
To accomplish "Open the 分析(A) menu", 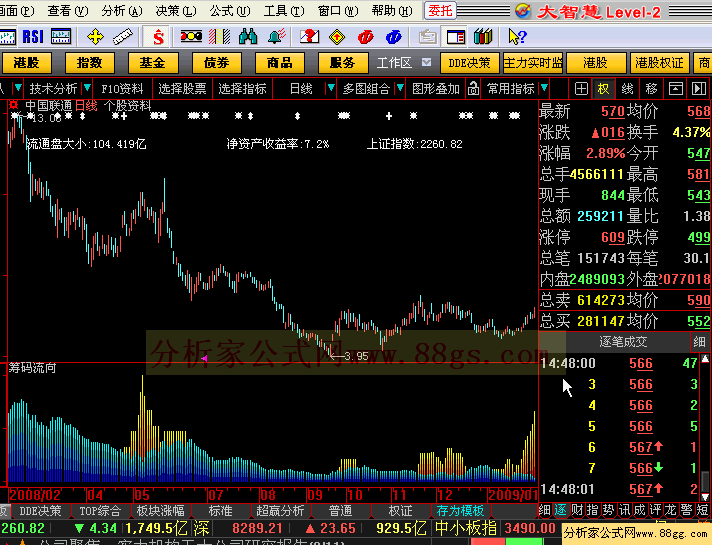I will tap(122, 10).
